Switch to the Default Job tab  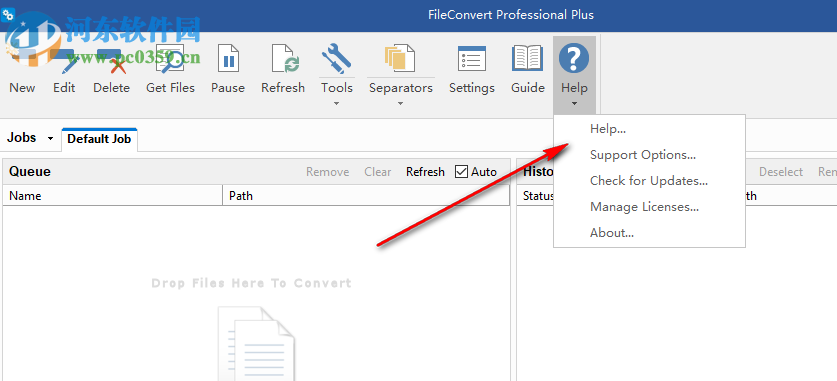pos(99,139)
